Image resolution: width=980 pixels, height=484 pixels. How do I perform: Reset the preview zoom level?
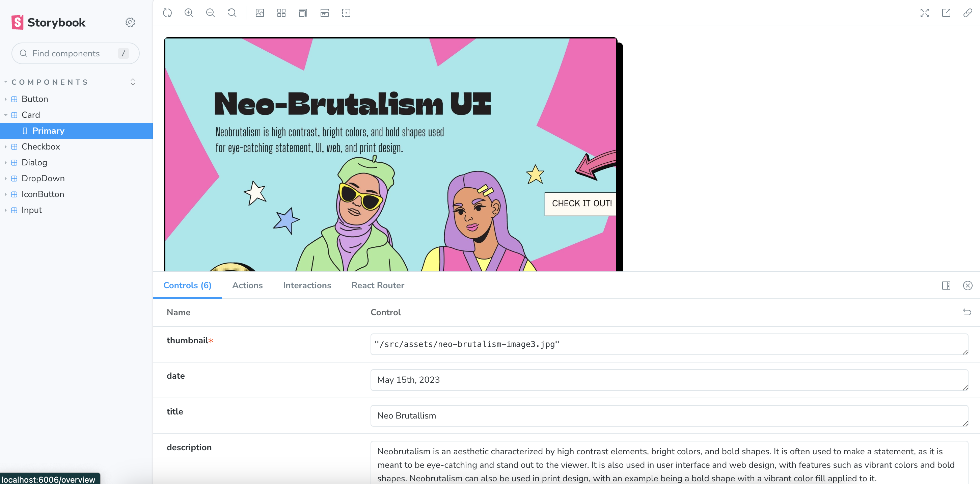pos(232,13)
